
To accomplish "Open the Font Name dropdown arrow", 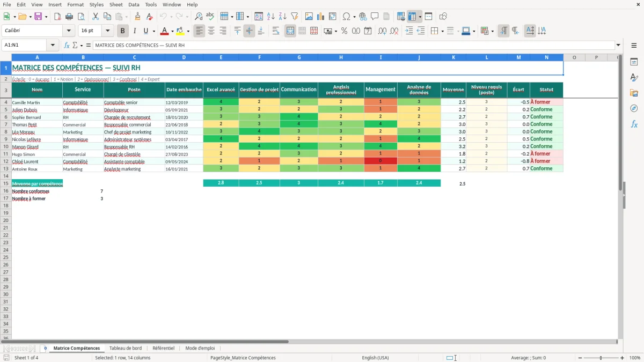I will pos(69,31).
